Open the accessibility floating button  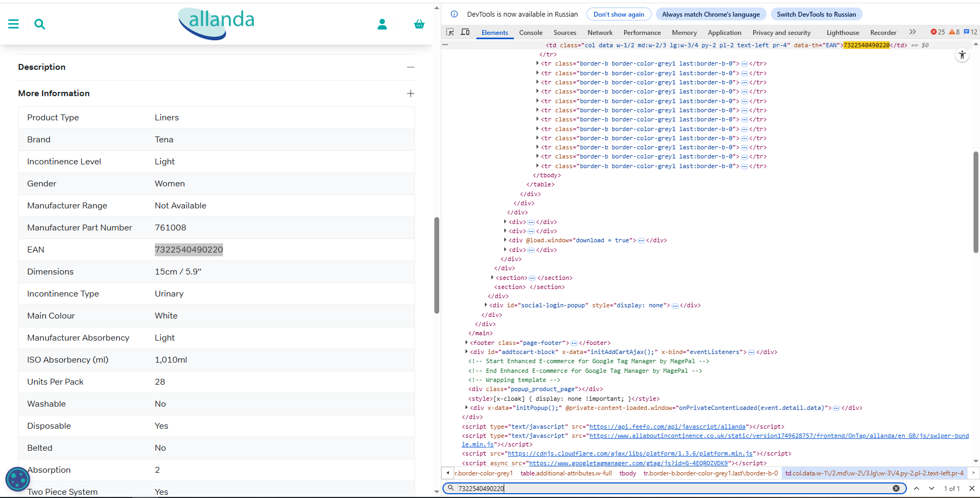pos(962,55)
